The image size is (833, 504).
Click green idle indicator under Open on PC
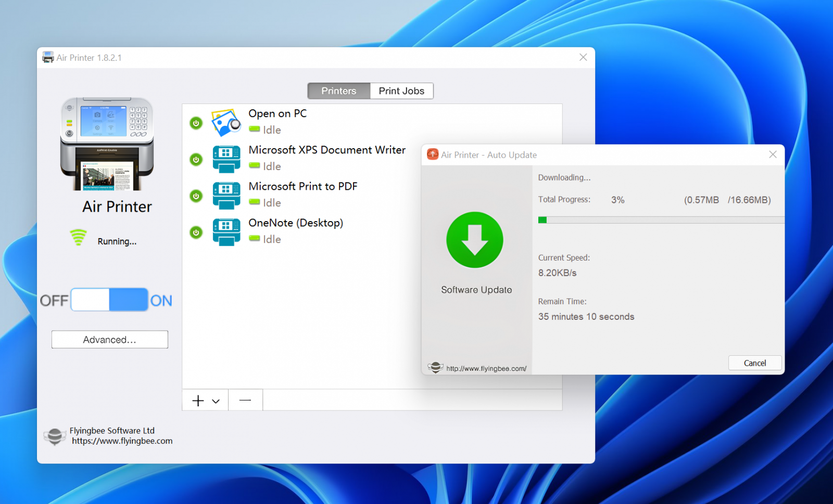coord(254,129)
